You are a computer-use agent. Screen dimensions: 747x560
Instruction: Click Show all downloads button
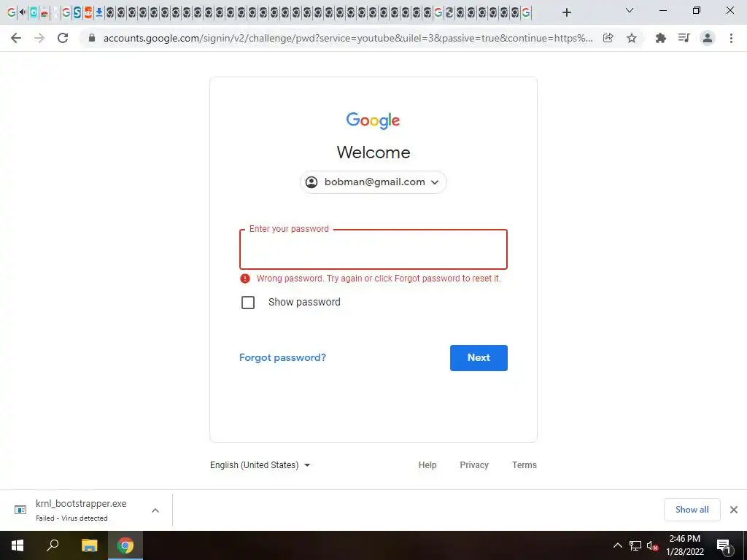(x=692, y=510)
